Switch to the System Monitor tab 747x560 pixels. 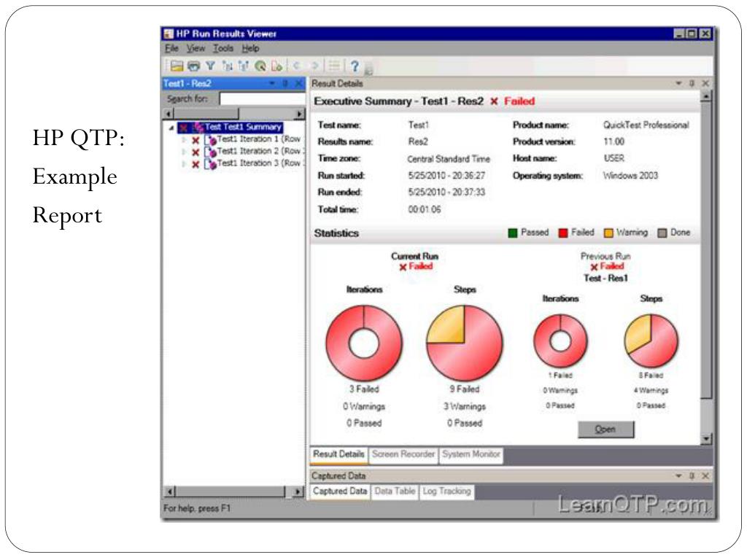click(471, 454)
